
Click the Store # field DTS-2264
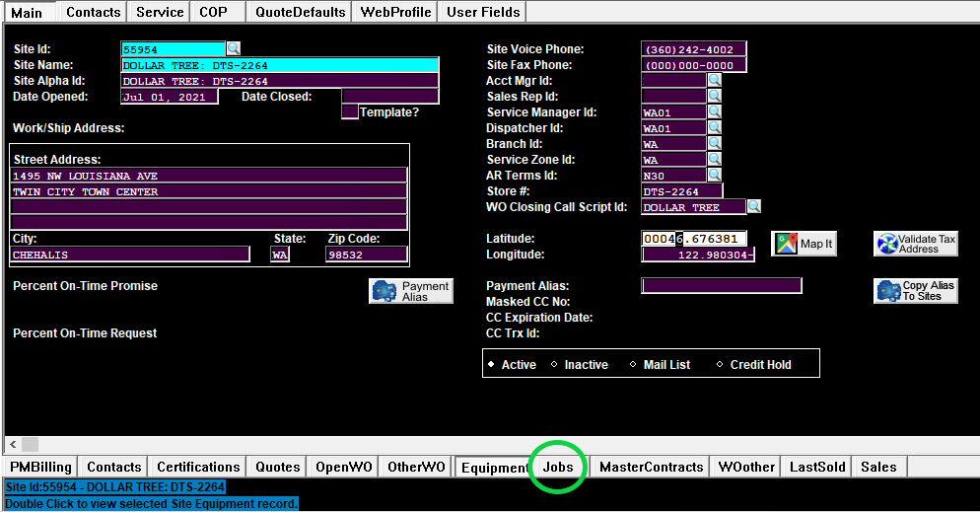tap(682, 191)
